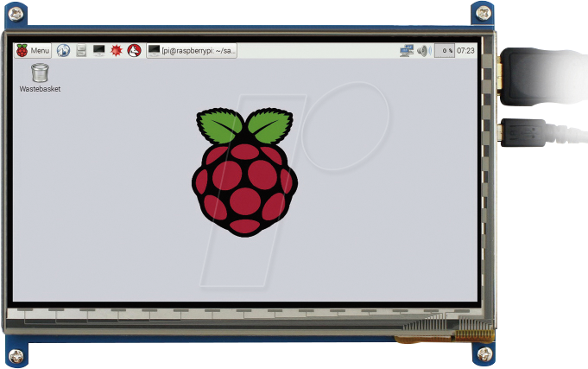The image size is (588, 369).
Task: Click the 07:23 clock
Action: click(465, 50)
